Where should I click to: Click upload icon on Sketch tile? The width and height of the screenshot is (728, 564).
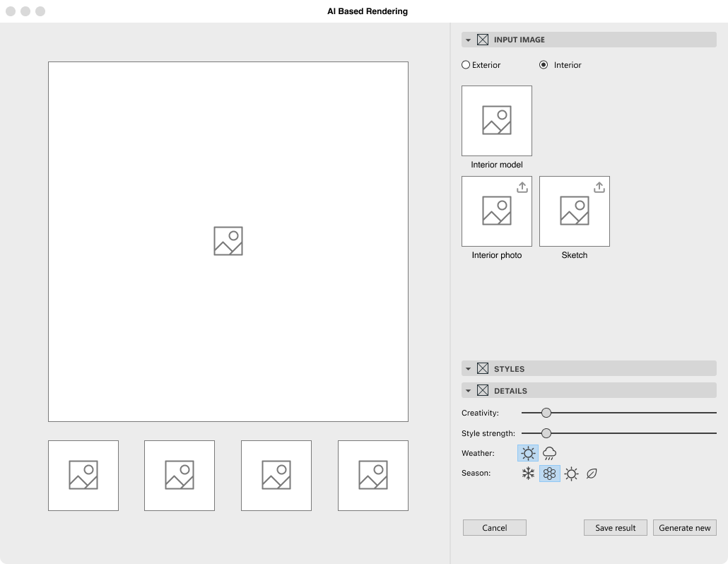[x=599, y=187]
